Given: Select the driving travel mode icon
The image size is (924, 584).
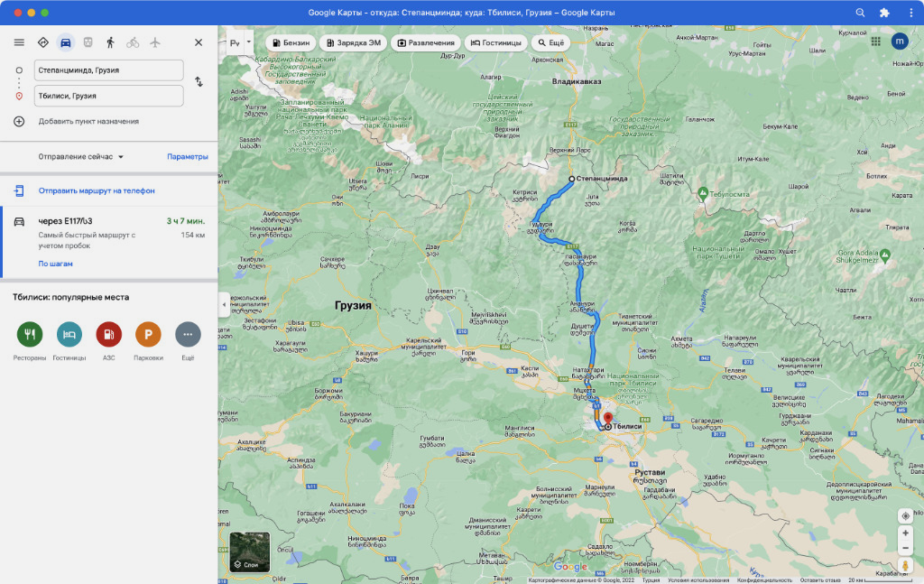Looking at the screenshot, I should tap(65, 42).
